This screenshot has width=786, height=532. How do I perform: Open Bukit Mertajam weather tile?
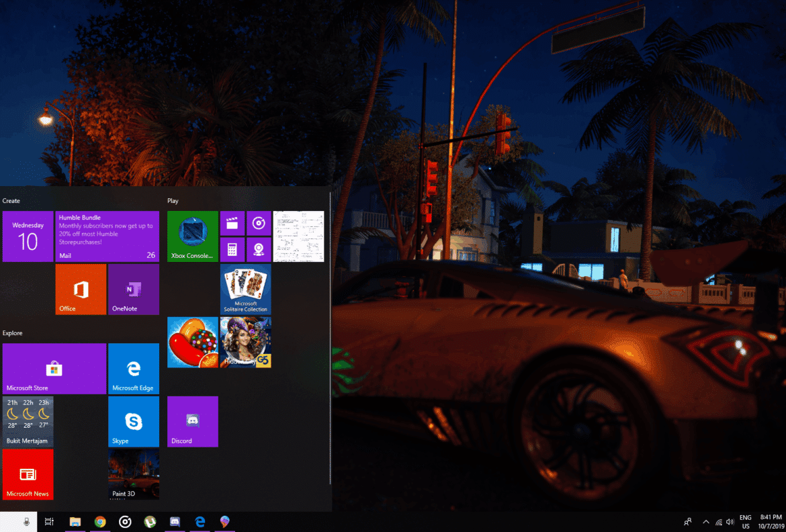(28, 421)
